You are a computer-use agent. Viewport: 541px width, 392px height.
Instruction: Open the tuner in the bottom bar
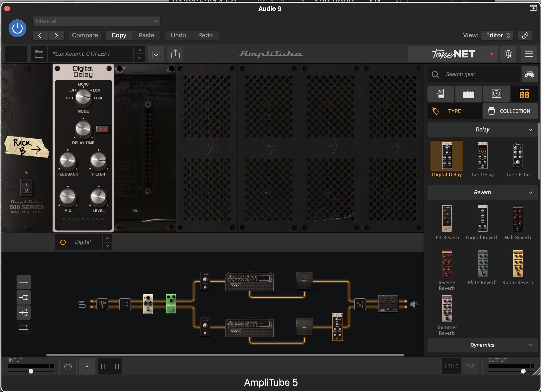[x=87, y=366]
